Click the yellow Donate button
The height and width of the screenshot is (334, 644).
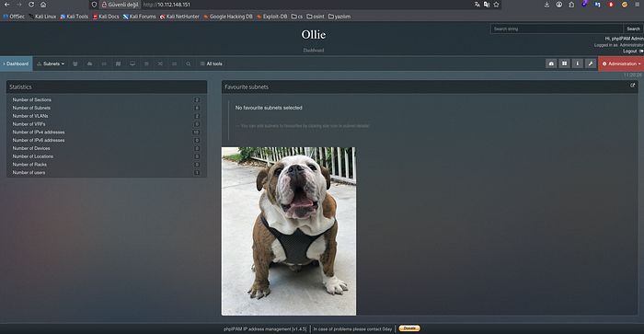coord(409,328)
